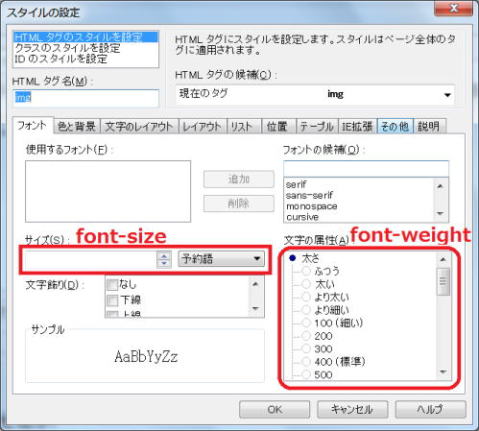479x431 pixels.
Task: Select 'sans-serif' in font candidates
Action: point(359,195)
